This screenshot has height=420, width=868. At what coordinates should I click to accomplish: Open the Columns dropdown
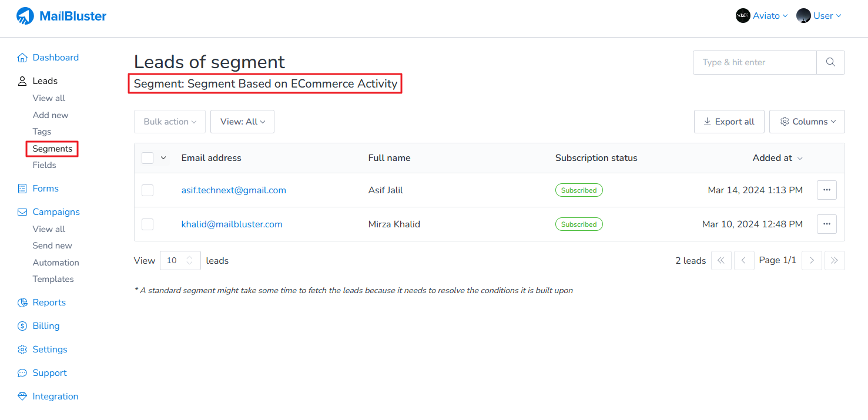pyautogui.click(x=807, y=122)
